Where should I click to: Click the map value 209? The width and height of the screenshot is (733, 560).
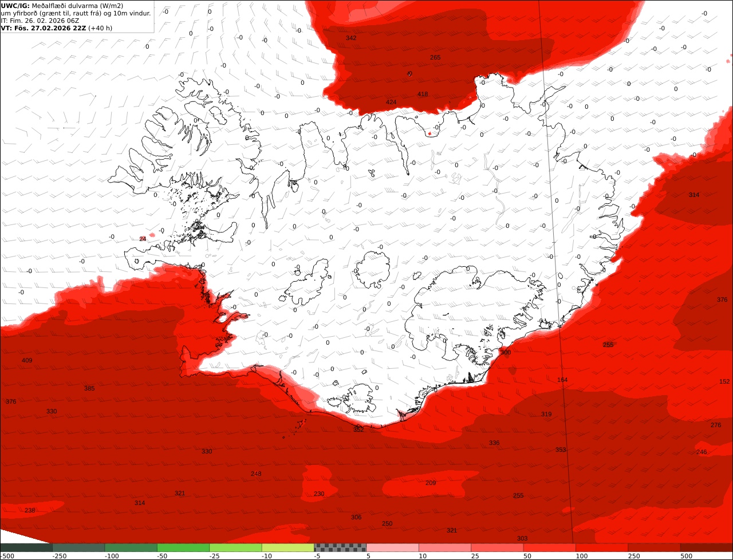(431, 483)
